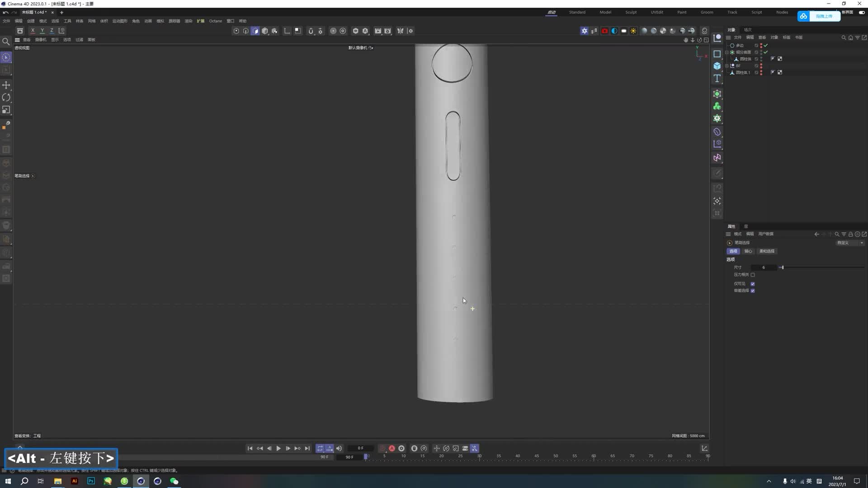Select the Move tool in left toolbar

pos(6,85)
